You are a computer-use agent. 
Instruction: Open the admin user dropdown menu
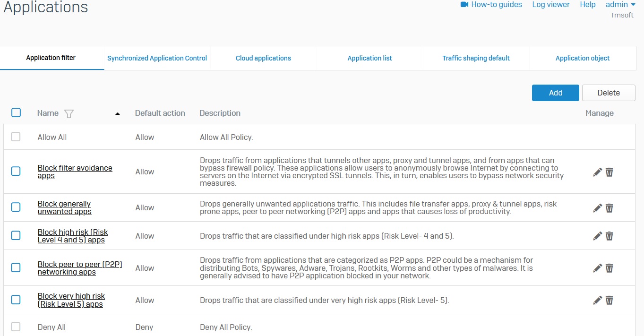click(620, 5)
